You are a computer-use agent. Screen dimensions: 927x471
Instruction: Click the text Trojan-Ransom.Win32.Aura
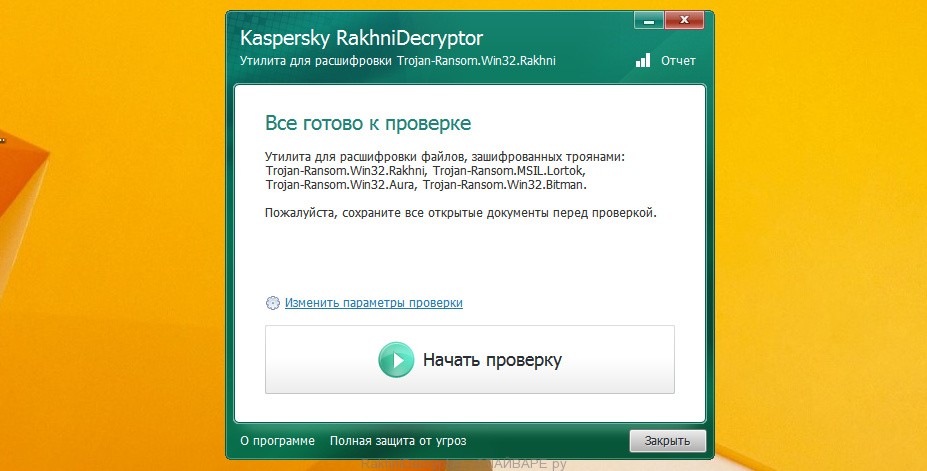point(342,185)
